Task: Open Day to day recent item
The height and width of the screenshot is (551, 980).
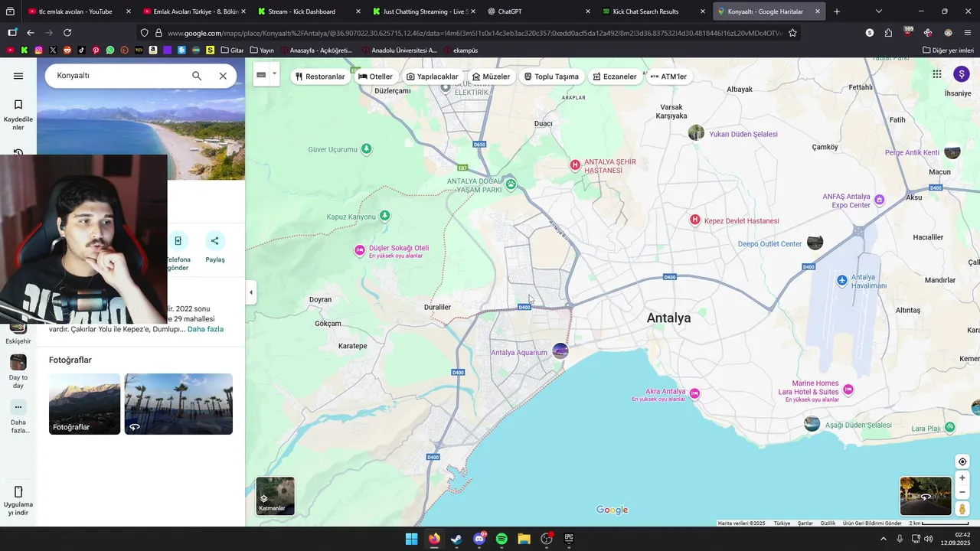Action: coord(18,363)
